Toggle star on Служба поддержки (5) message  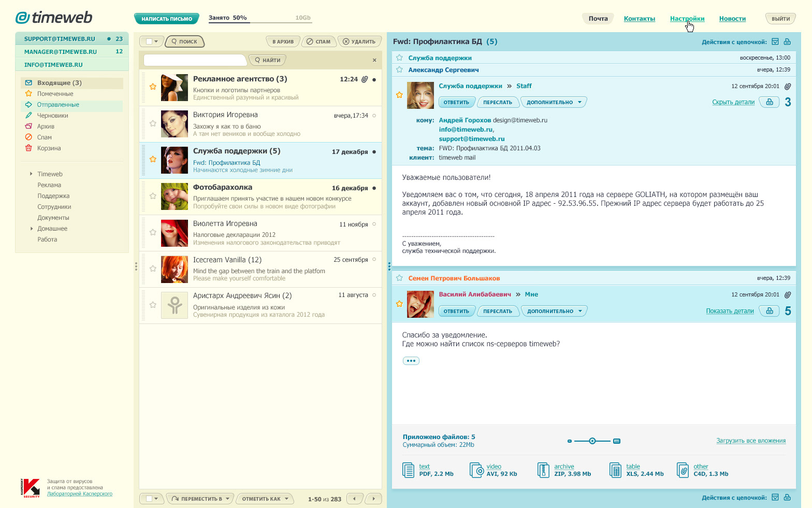click(153, 159)
